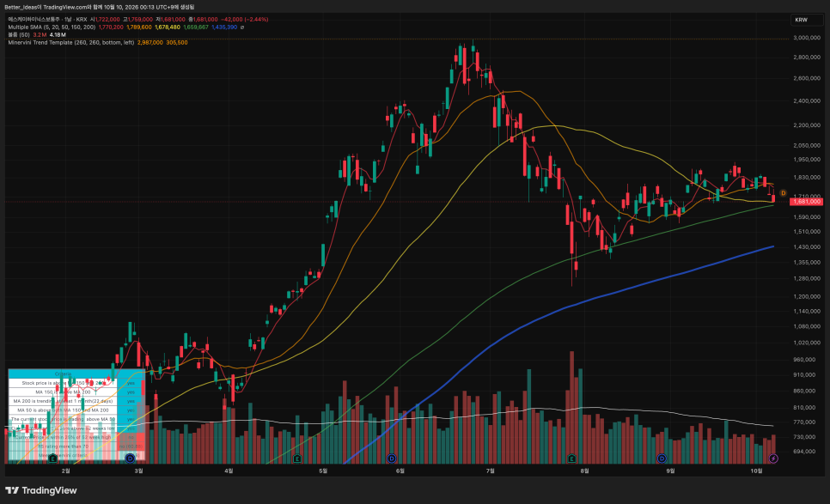This screenshot has width=830, height=504.
Task: Click the Criteria table header
Action: [x=63, y=373]
